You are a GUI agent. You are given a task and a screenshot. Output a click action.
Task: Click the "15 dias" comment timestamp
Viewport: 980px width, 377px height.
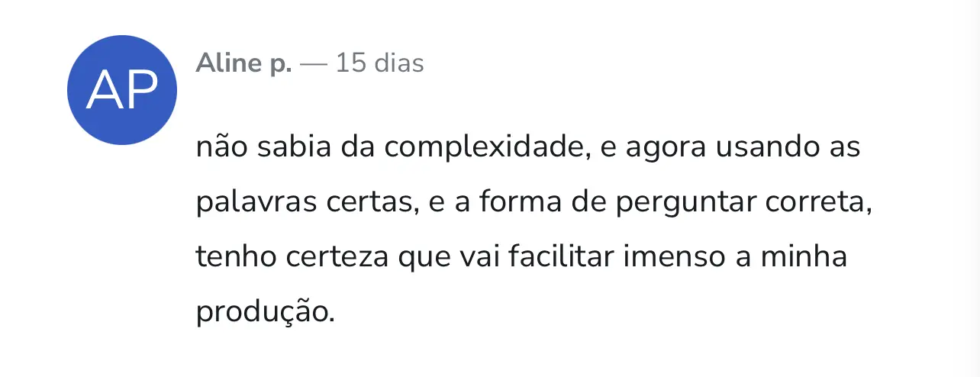point(379,63)
